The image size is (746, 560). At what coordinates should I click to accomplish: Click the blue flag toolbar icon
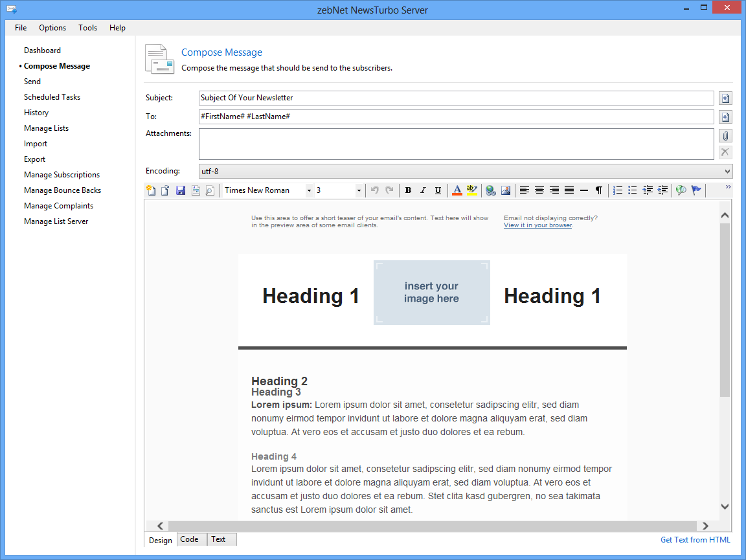[x=696, y=190]
